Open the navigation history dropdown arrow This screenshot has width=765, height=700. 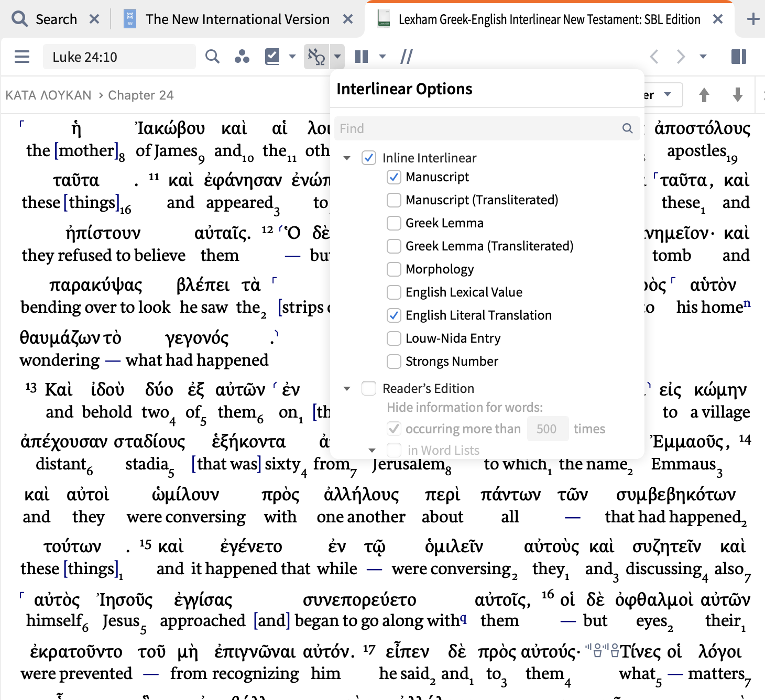[703, 57]
